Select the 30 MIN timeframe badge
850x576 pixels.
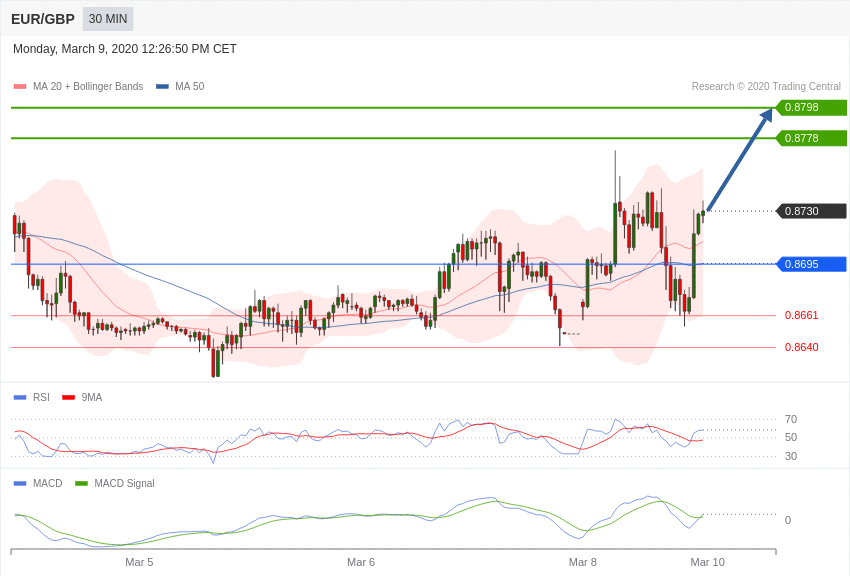pos(108,19)
